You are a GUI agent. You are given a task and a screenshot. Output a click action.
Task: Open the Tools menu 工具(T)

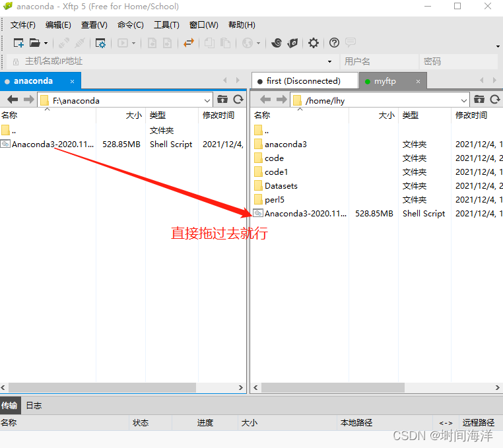pos(166,24)
